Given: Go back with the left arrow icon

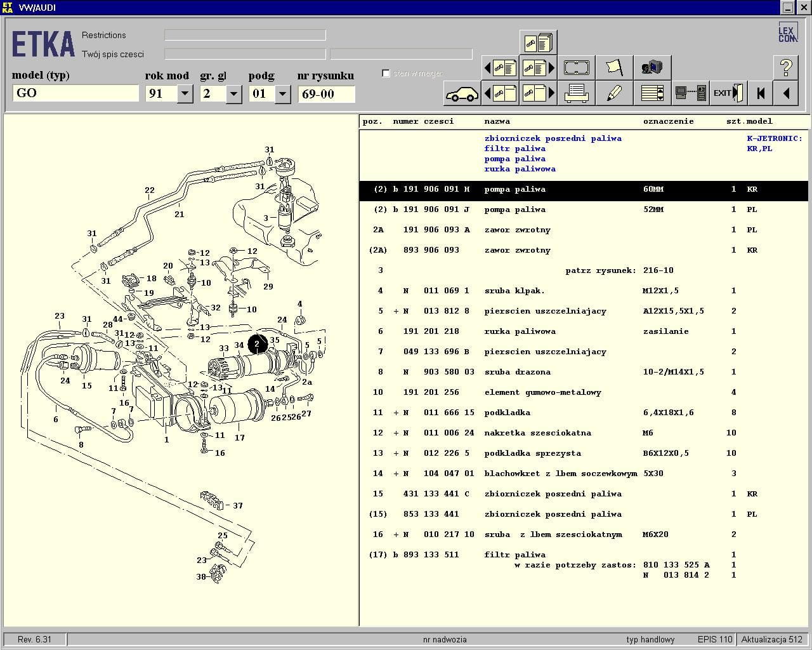Looking at the screenshot, I should (785, 93).
